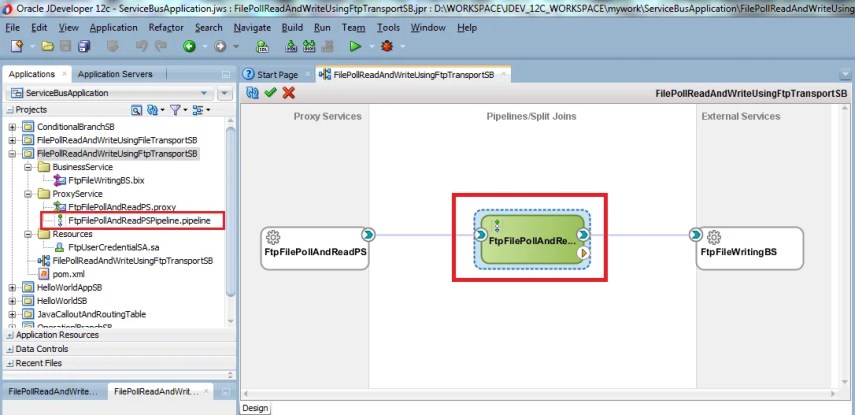Expand the ConditionalBranchSB project
This screenshot has width=855, height=415.
coord(13,127)
